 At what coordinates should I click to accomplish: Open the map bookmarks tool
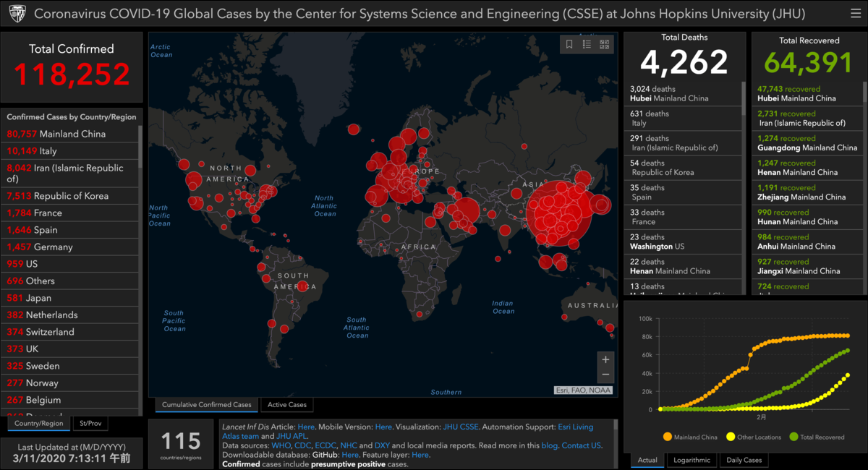[569, 45]
